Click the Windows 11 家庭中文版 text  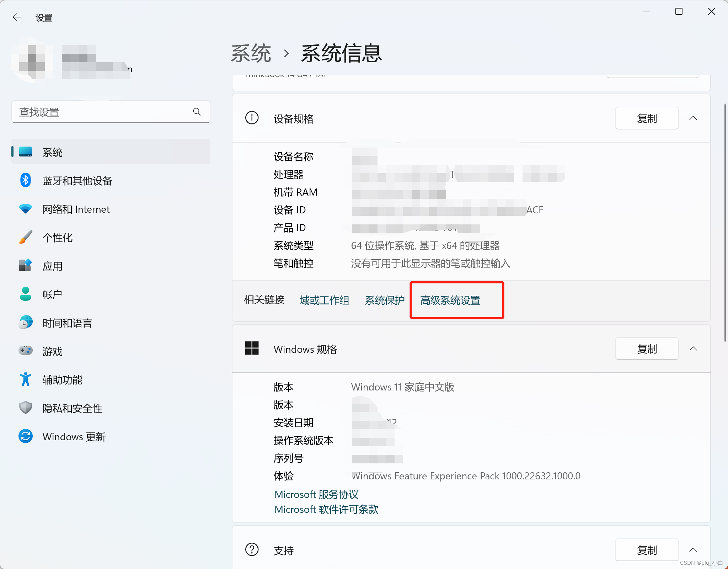403,387
